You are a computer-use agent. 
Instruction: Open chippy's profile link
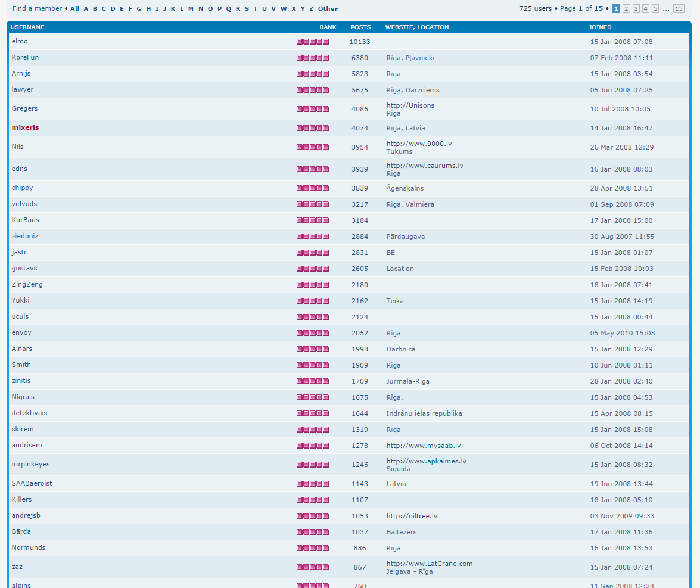point(22,188)
